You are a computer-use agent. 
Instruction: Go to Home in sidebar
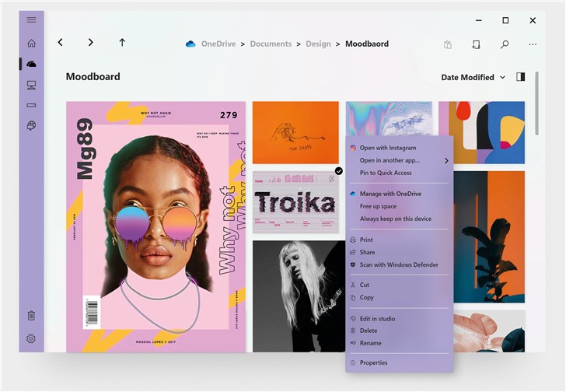pyautogui.click(x=31, y=44)
